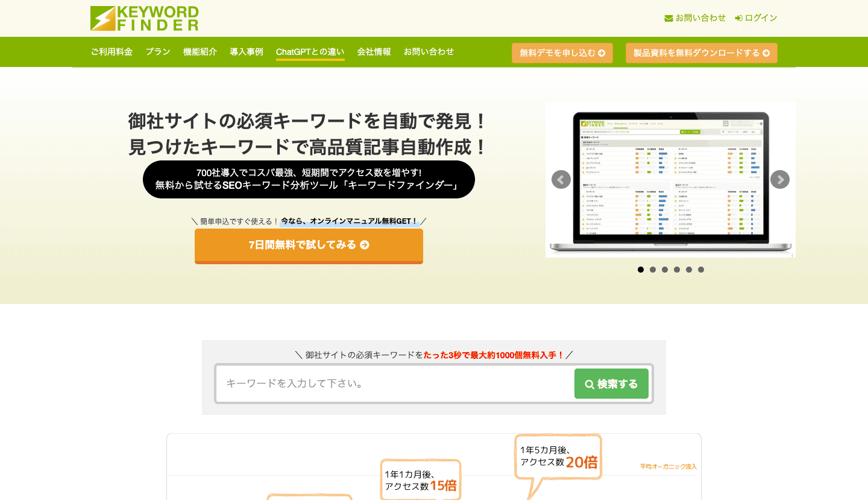Select the last carousel pagination dot
The width and height of the screenshot is (868, 500).
(x=701, y=270)
